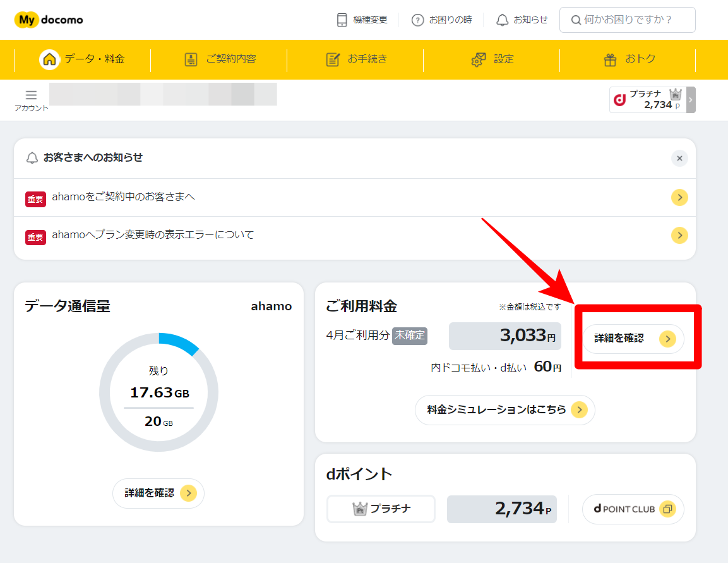Click the dポイント card heading

point(359,475)
